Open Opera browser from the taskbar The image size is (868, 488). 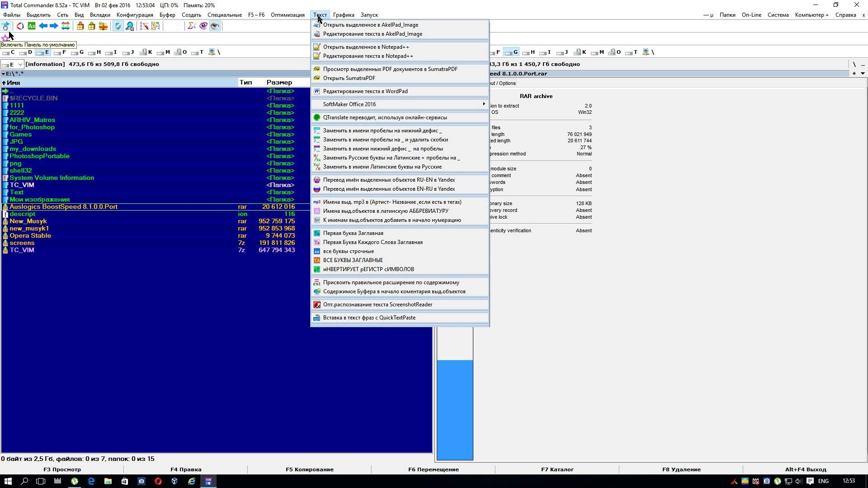[x=158, y=481]
